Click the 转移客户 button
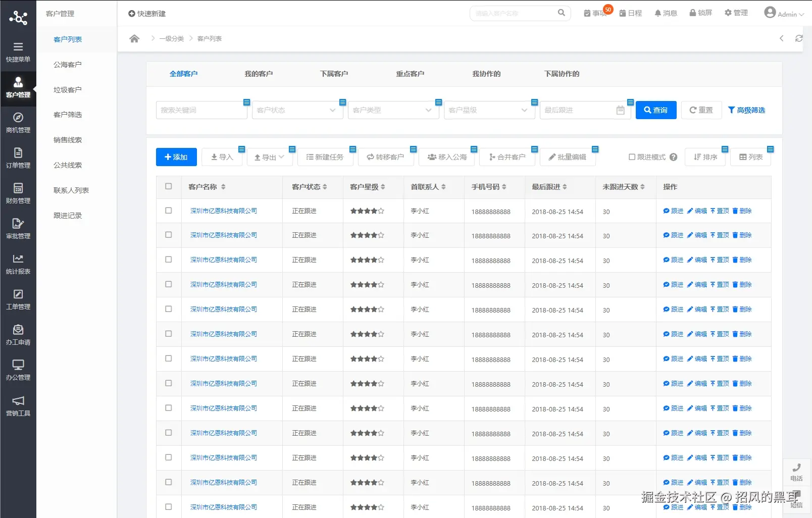 pos(386,157)
